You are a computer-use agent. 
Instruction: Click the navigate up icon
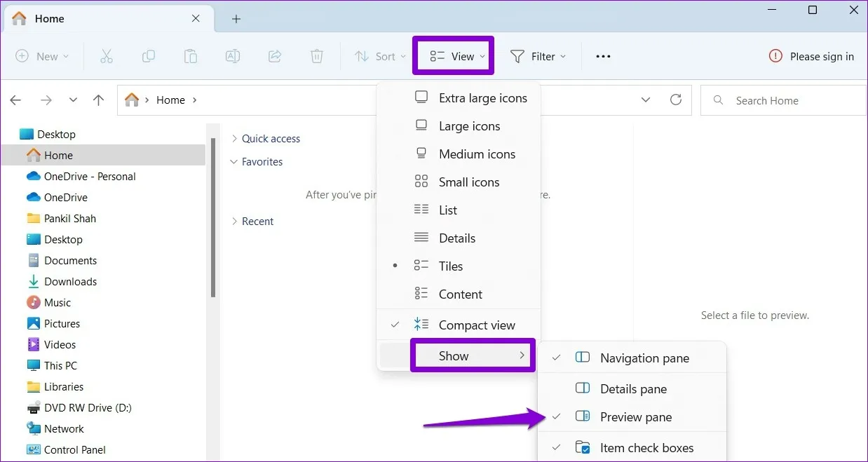(98, 100)
